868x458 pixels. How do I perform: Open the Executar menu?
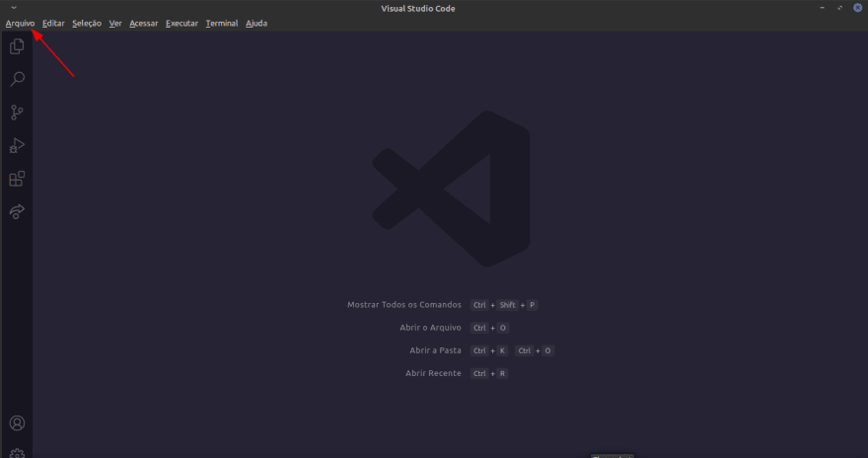[x=181, y=24]
